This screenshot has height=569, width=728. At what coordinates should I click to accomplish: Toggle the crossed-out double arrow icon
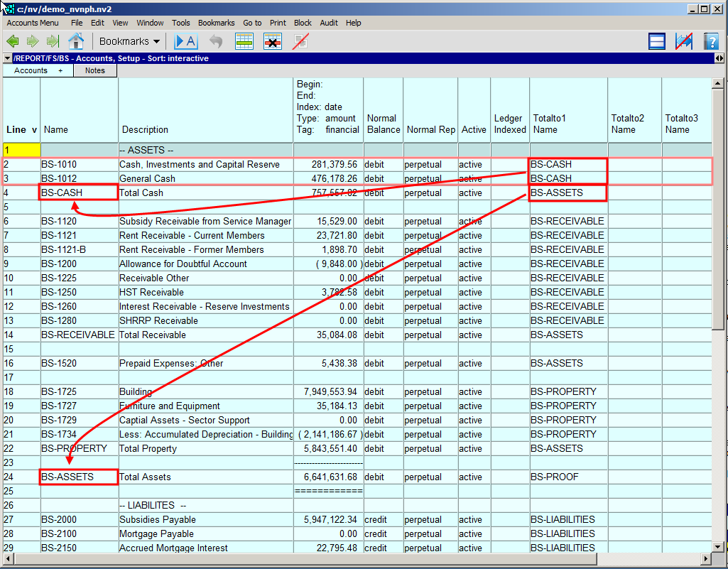coord(684,41)
